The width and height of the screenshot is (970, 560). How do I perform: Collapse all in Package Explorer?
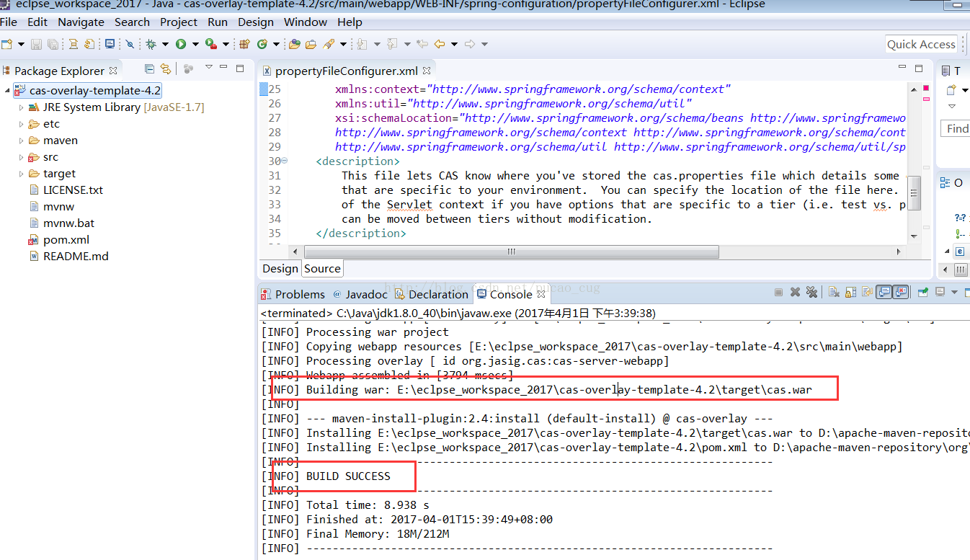[149, 68]
